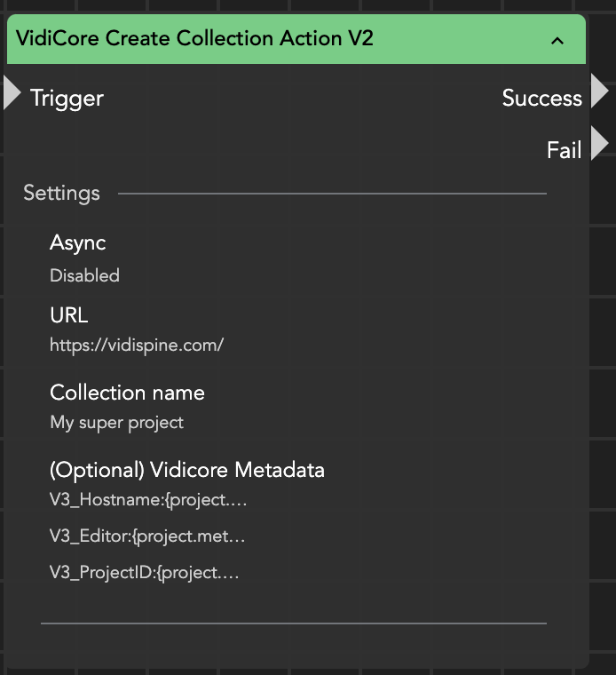This screenshot has width=616, height=675.
Task: Select the V3_Hostname metadata entry
Action: click(x=147, y=500)
